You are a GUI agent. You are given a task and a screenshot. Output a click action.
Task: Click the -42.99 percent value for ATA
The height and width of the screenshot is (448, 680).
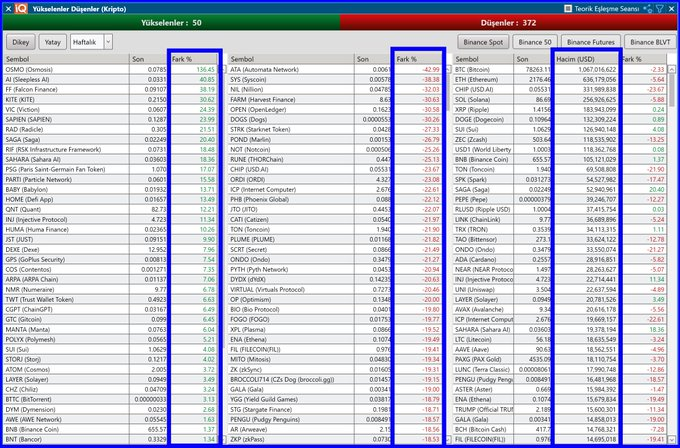point(431,69)
